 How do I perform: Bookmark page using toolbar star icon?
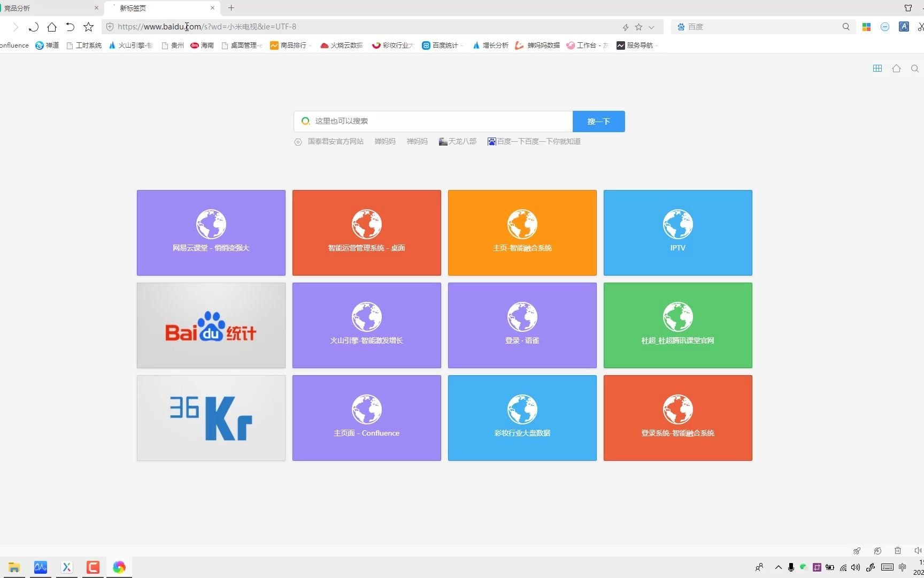(x=89, y=27)
